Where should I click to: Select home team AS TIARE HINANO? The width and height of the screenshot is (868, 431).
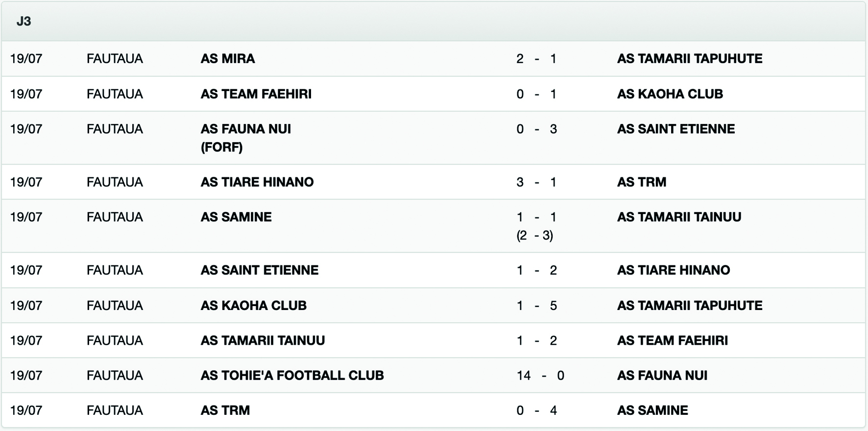click(x=257, y=182)
